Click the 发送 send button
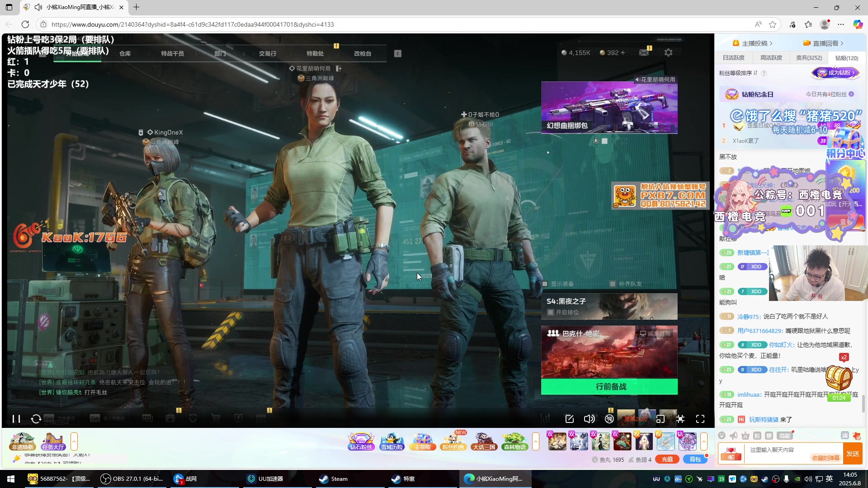 tap(853, 454)
